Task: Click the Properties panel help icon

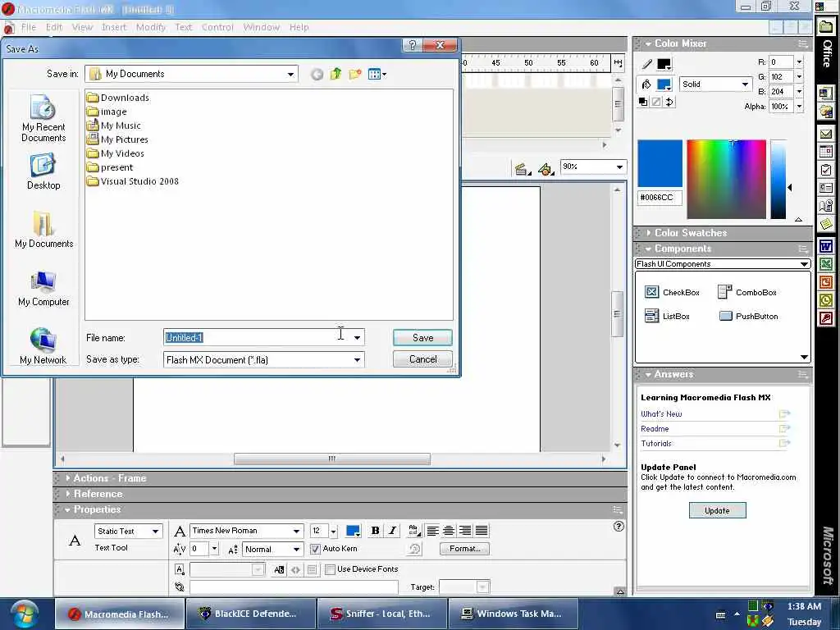Action: tap(619, 526)
